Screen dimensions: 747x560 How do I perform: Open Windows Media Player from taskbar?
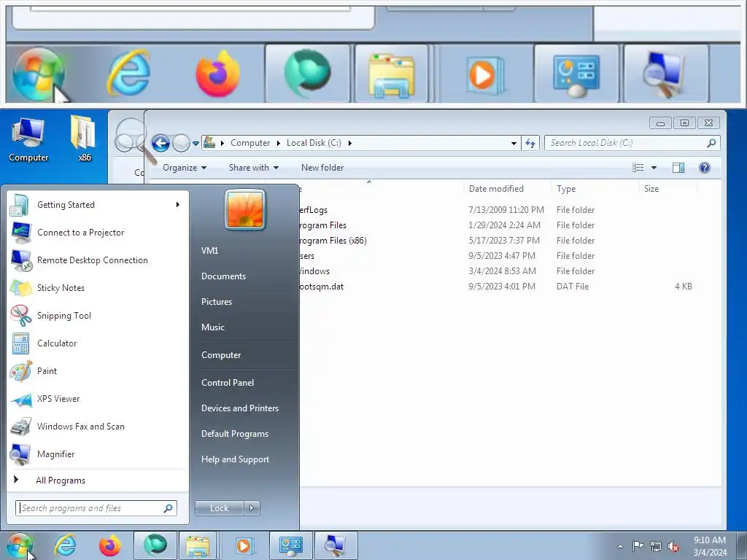tap(244, 545)
